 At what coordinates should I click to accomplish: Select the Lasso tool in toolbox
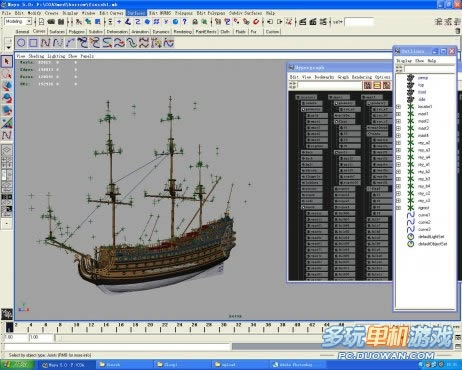(7, 74)
